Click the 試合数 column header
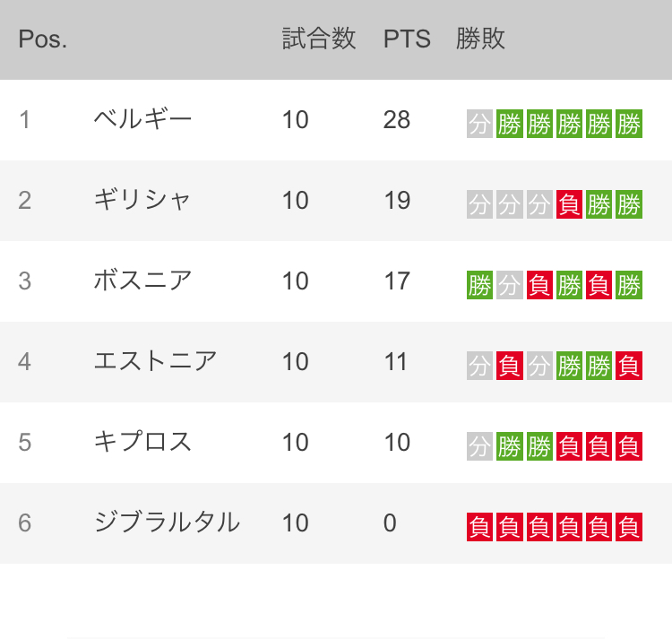The width and height of the screenshot is (672, 639). (x=319, y=39)
